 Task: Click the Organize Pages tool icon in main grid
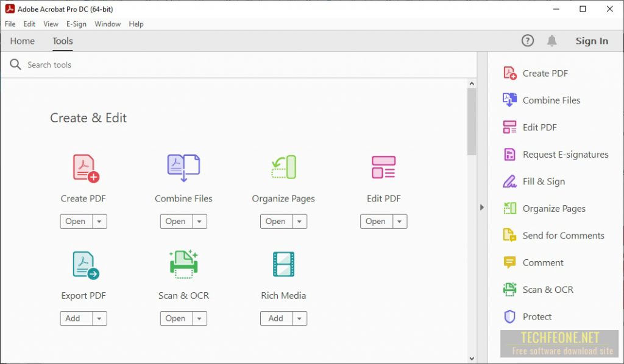pos(284,167)
